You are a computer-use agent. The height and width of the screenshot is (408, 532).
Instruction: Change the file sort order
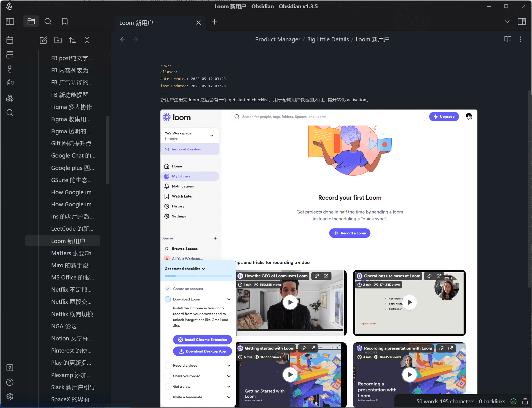click(x=72, y=40)
